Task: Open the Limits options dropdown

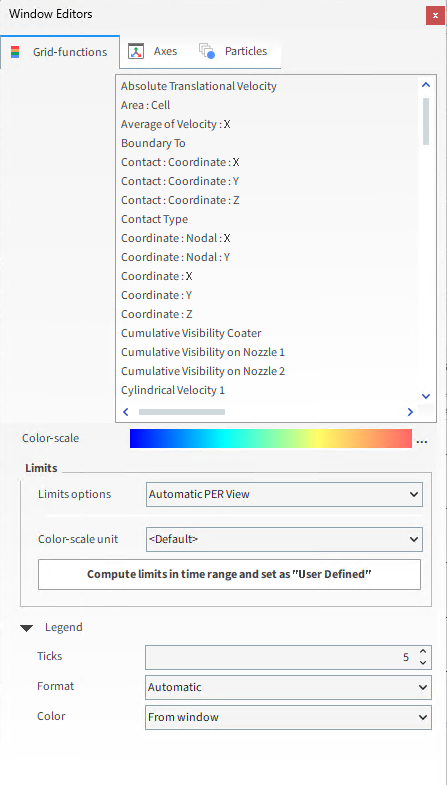Action: [284, 495]
